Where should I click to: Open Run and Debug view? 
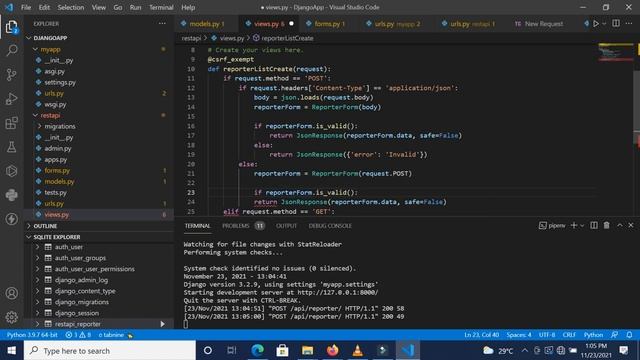[11, 99]
